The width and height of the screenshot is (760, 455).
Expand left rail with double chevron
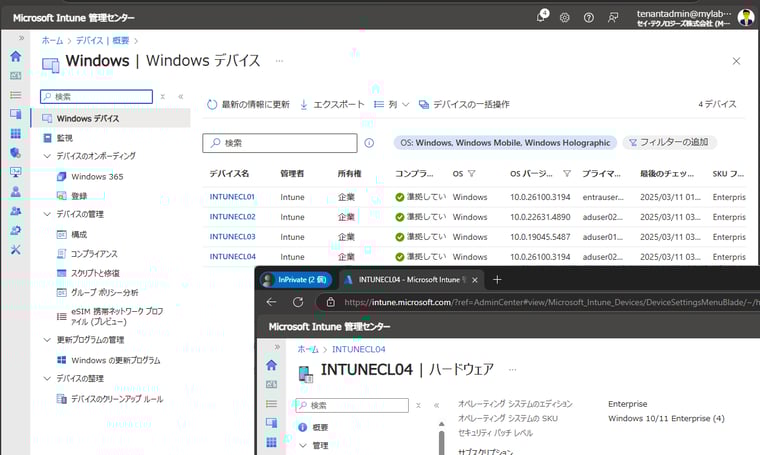(x=21, y=38)
